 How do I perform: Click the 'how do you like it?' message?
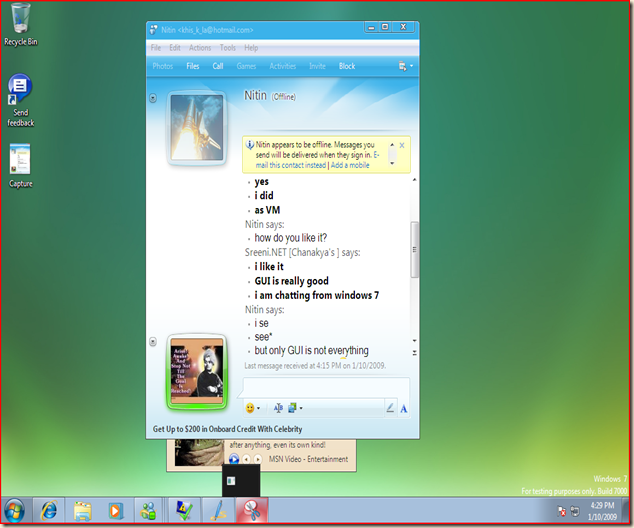(x=291, y=238)
